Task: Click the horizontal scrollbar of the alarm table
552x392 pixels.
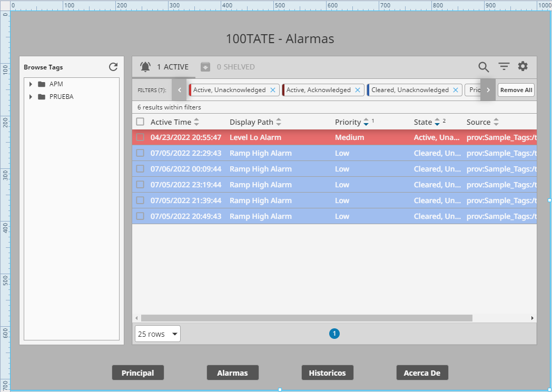Action: [307, 318]
